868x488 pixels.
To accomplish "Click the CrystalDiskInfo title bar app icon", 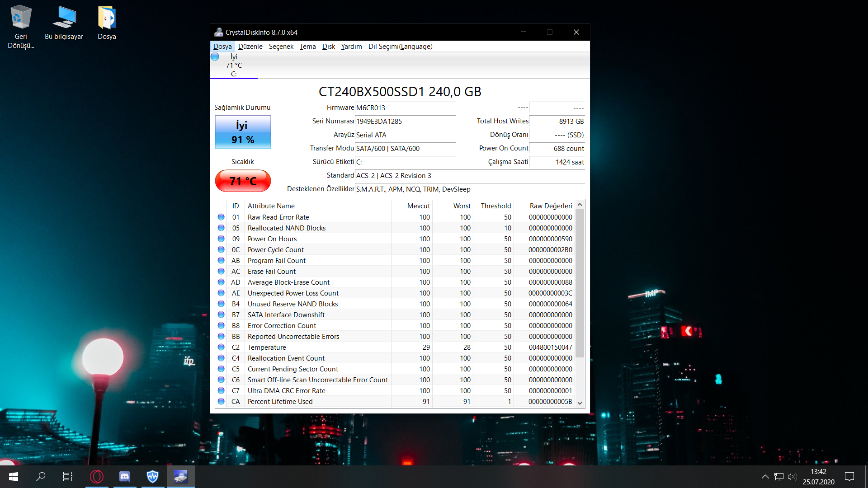I will click(219, 33).
